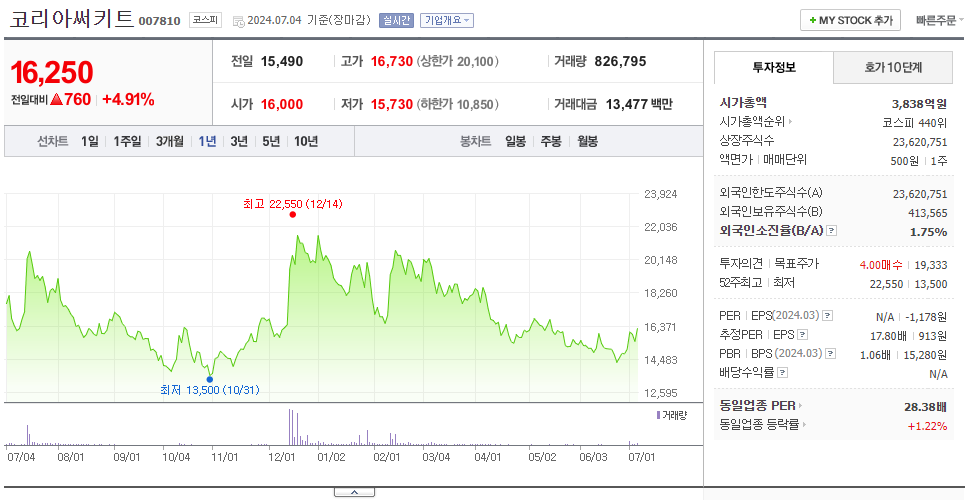
Task: Click the 거래량 legend in volume chart
Action: pyautogui.click(x=670, y=415)
